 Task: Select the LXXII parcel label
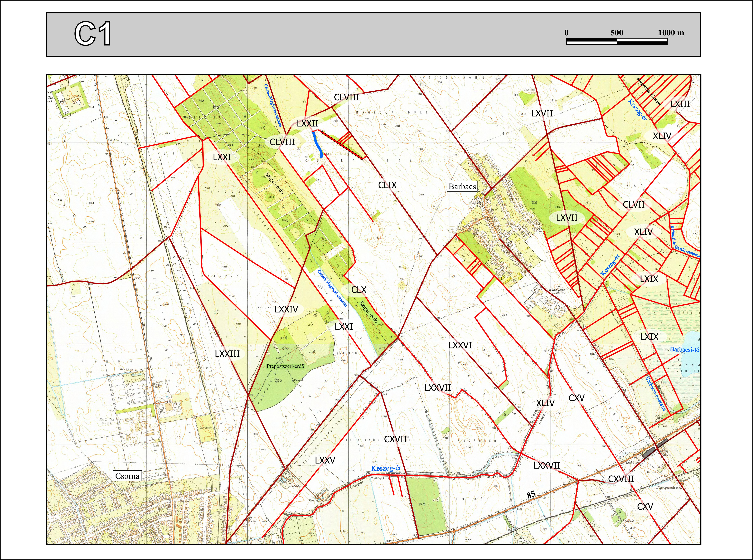click(308, 123)
